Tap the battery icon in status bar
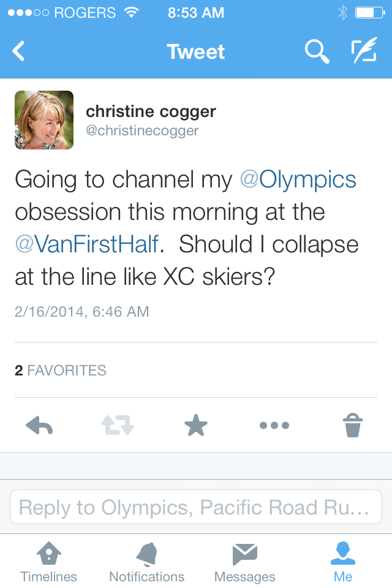 [367, 13]
